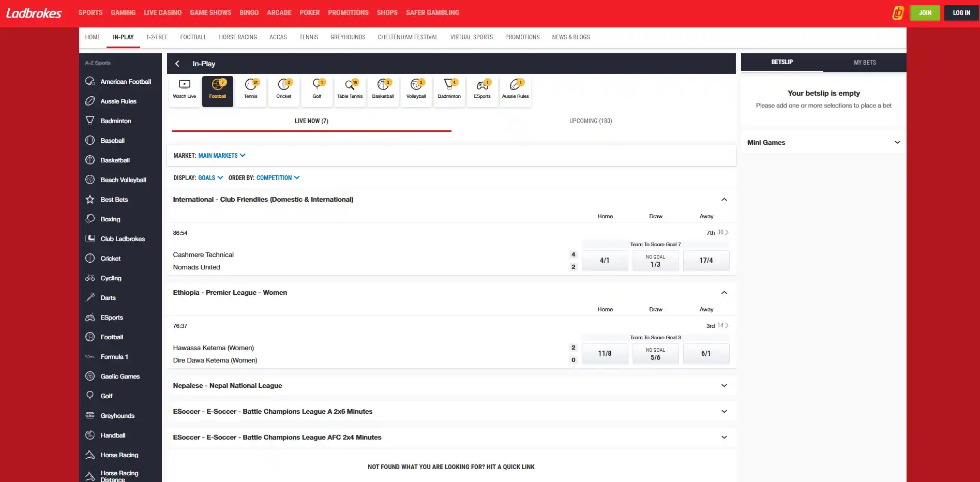
Task: Open Poker in top menu
Action: pos(309,13)
